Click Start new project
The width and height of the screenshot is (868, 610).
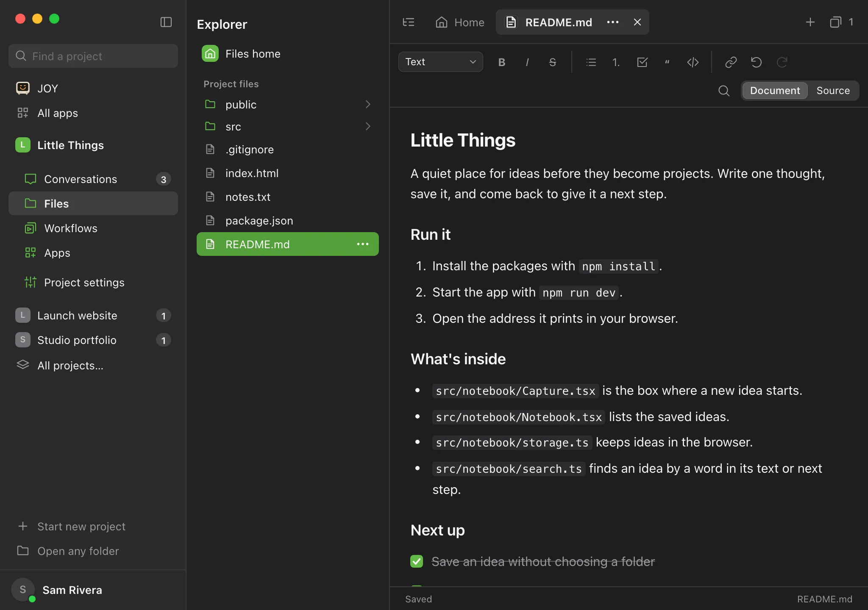pos(93,526)
